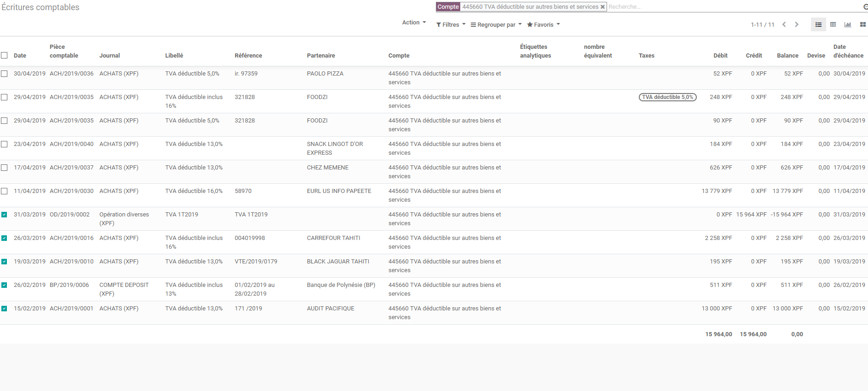Go to previous page of records

coord(784,24)
